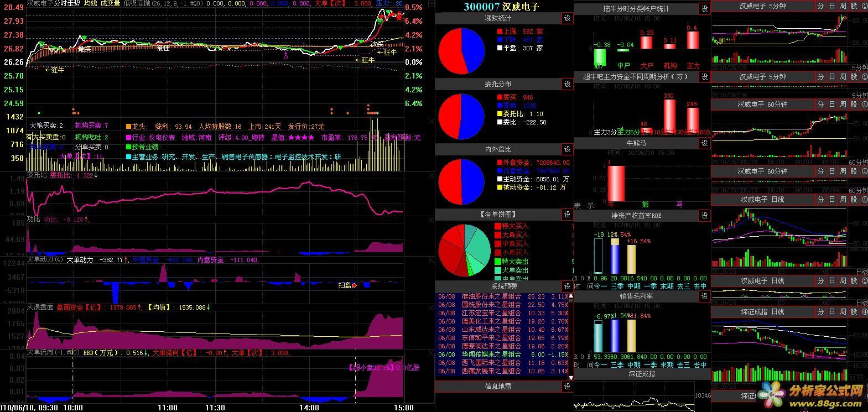Viewport: 868px width, 412px height.
Task: Click 大单动力(4) indicator panel label
Action: click(x=44, y=259)
